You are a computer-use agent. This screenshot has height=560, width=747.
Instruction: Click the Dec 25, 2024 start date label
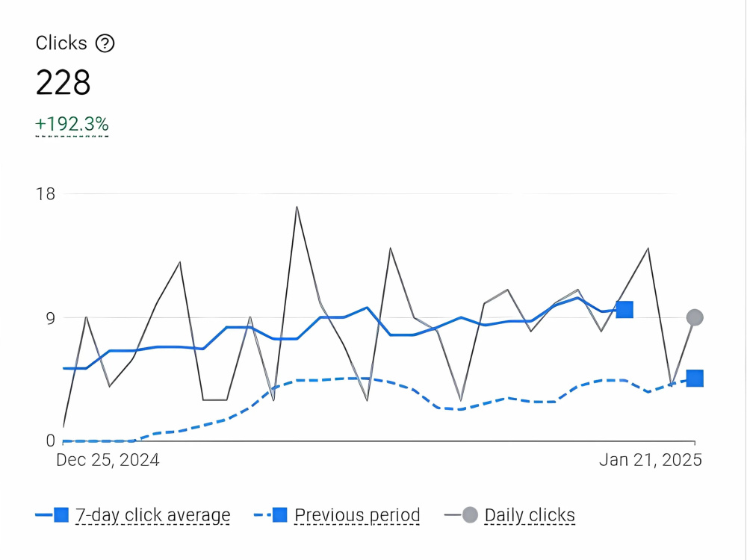(x=108, y=460)
